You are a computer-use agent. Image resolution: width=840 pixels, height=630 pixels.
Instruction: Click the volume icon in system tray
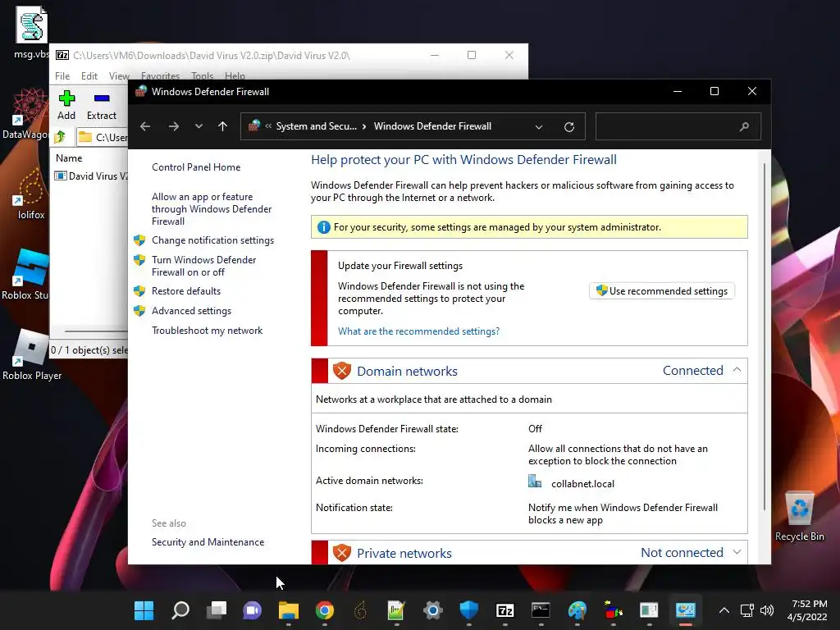point(767,610)
